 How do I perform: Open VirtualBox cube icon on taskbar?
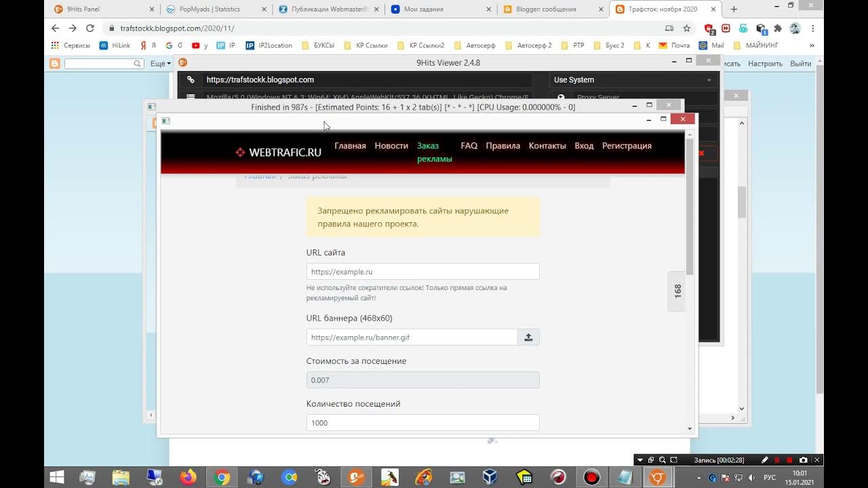click(x=490, y=477)
